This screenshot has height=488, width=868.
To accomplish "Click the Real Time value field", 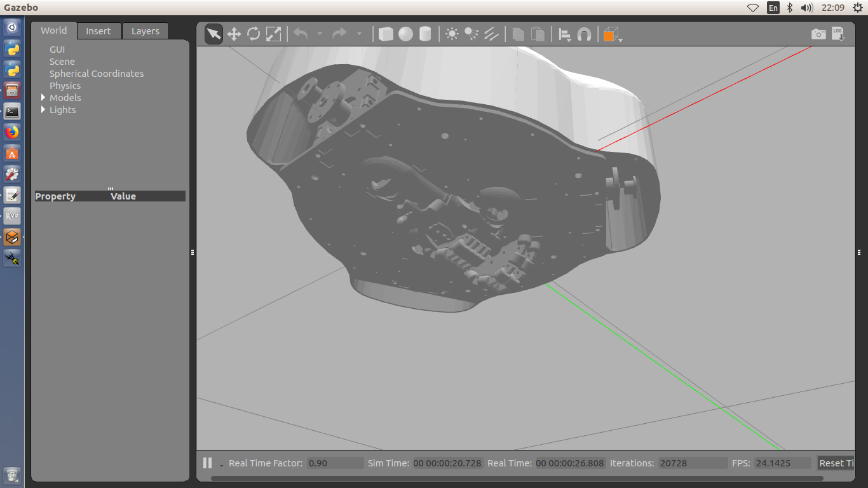I will (x=571, y=463).
